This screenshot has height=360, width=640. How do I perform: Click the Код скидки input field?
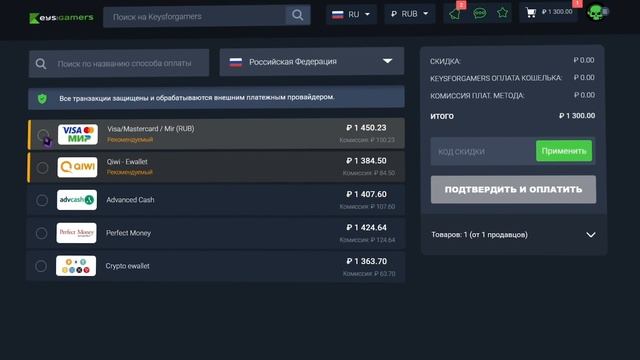pyautogui.click(x=483, y=151)
